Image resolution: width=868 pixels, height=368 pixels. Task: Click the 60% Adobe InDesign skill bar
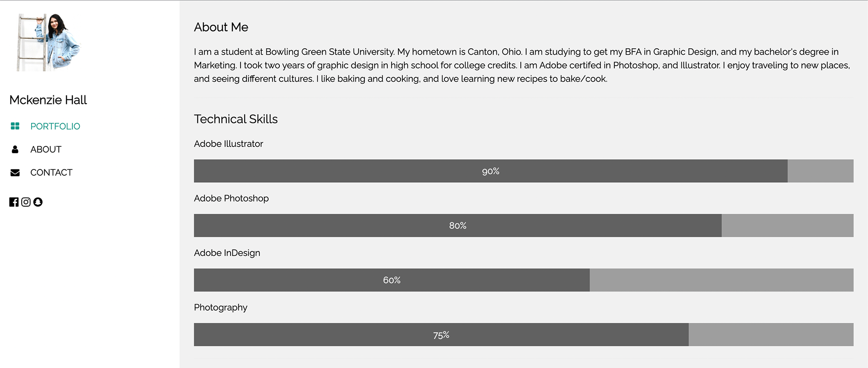(392, 280)
